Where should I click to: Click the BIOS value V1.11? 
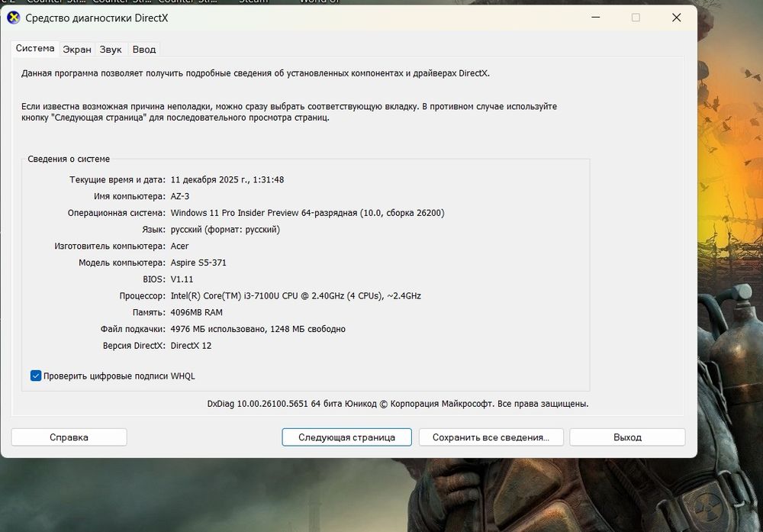click(182, 279)
